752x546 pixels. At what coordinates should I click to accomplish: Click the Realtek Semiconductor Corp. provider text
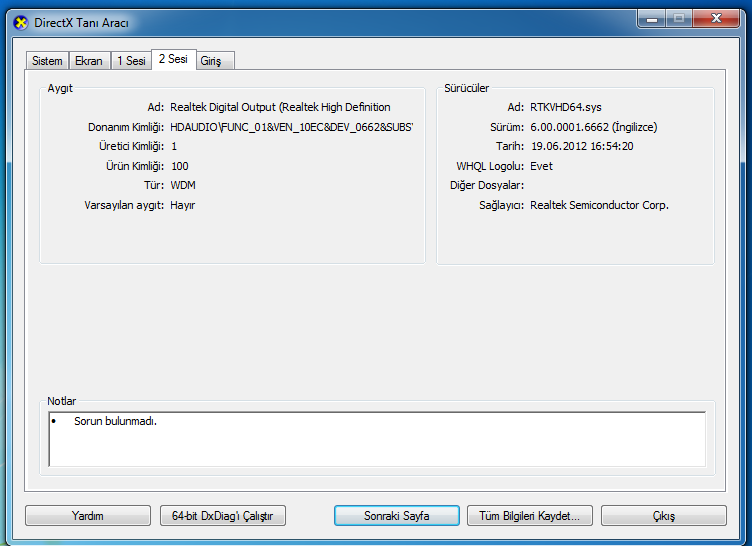599,205
